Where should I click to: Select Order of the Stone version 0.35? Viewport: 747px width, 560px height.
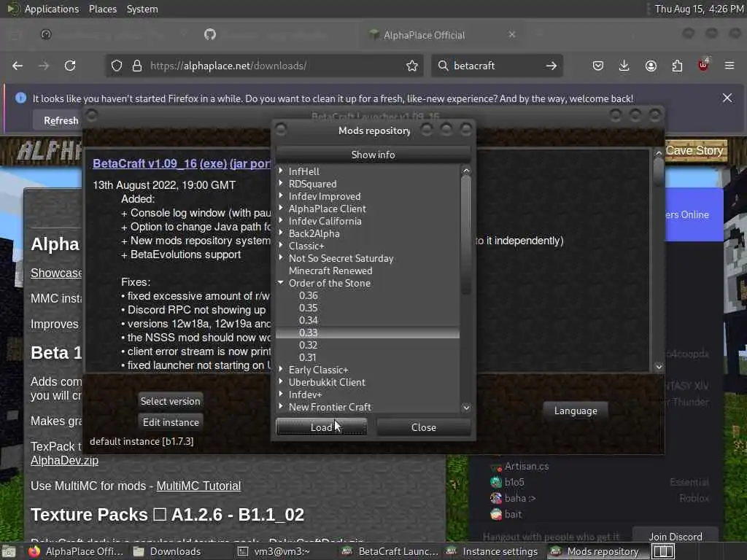point(309,308)
